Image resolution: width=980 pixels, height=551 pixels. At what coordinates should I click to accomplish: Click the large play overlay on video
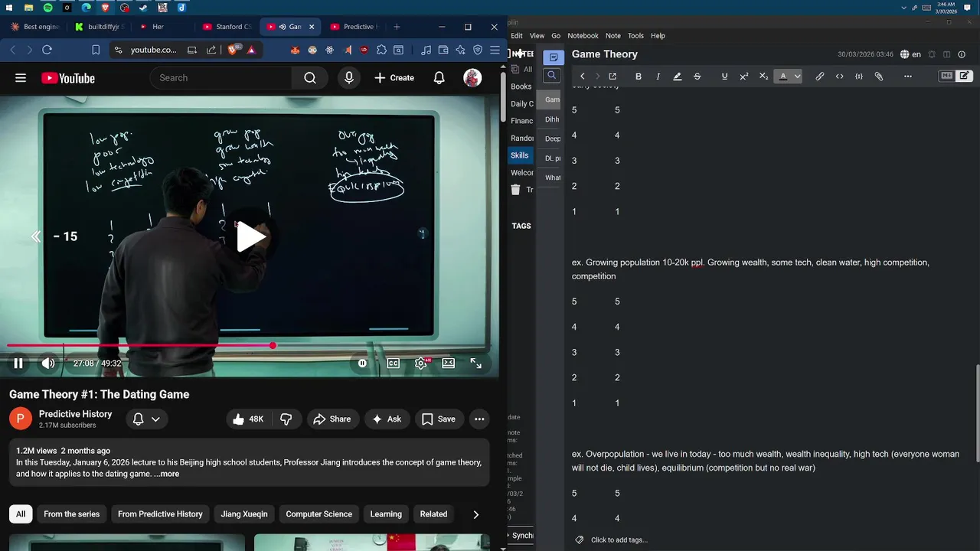[x=250, y=237]
